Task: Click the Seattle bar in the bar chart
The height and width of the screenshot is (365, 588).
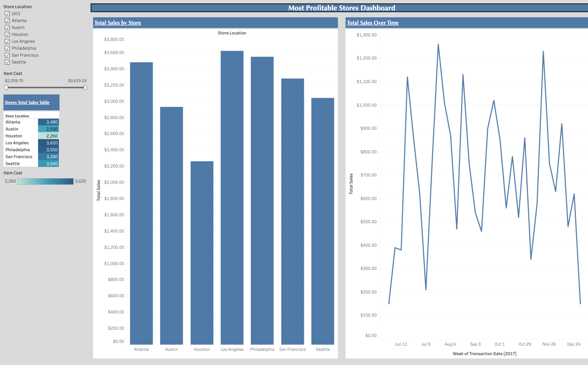Action: pos(322,221)
